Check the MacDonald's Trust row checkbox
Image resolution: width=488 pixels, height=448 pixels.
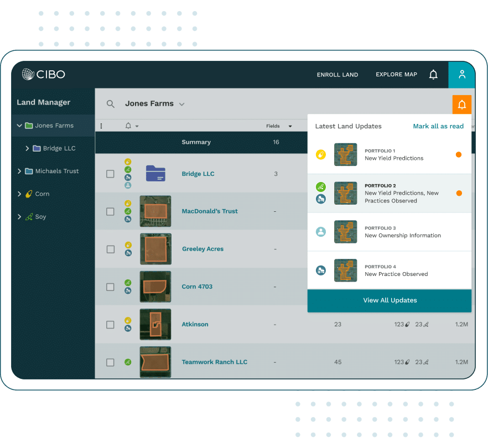(110, 211)
